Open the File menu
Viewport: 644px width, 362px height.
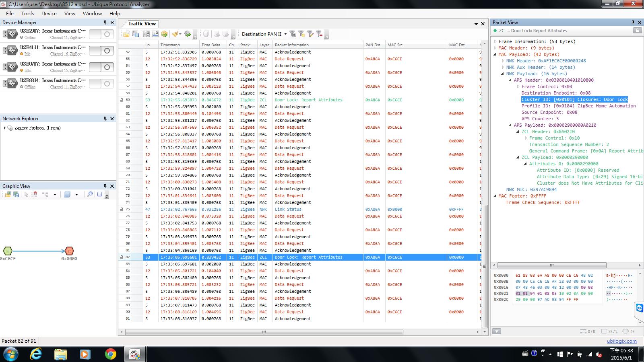(10, 13)
